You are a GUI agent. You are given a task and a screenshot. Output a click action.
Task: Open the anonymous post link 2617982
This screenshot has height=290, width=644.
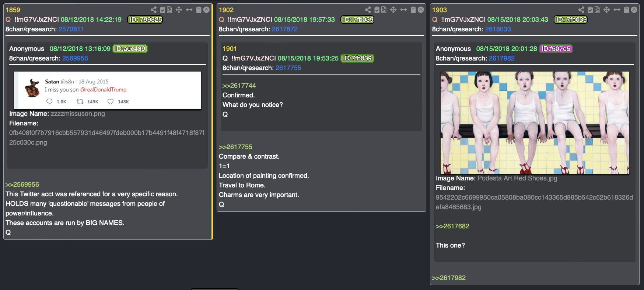[x=501, y=58]
